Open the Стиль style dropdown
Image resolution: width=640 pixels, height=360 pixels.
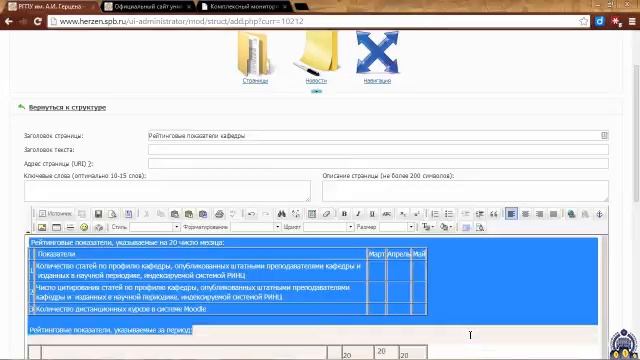(x=155, y=227)
